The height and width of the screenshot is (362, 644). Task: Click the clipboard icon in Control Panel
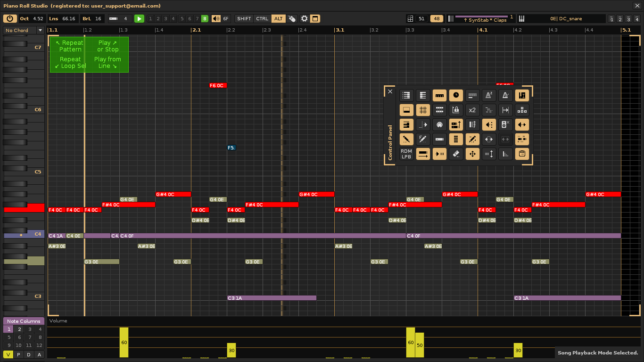click(522, 154)
